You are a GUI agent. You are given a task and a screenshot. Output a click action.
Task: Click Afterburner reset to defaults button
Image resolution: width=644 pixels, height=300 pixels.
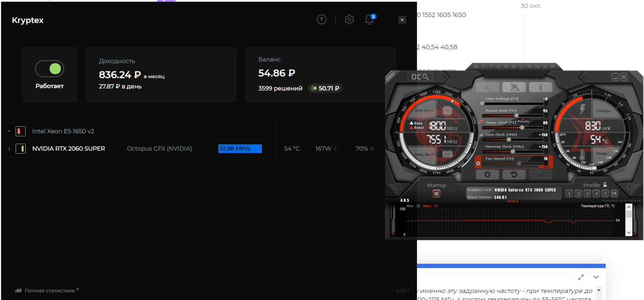coord(514,174)
